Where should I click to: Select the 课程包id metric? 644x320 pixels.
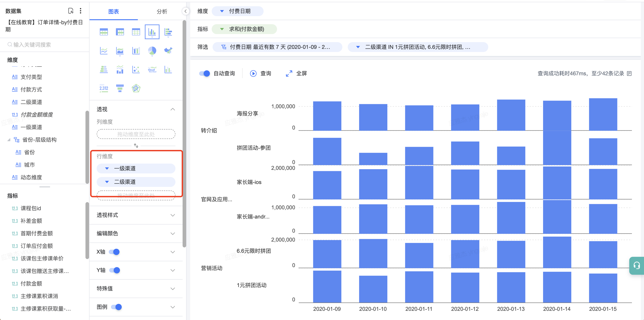(30, 208)
